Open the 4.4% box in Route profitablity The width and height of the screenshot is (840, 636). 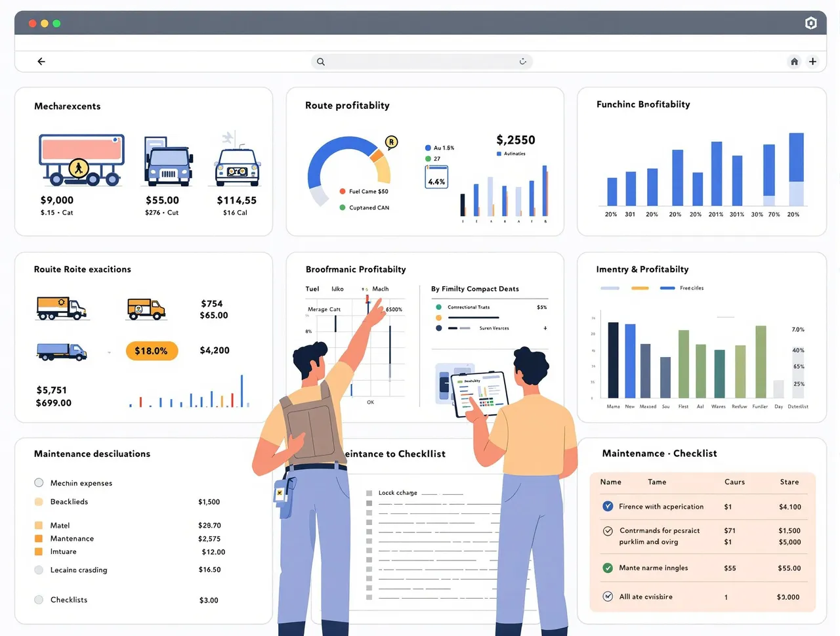pyautogui.click(x=436, y=178)
